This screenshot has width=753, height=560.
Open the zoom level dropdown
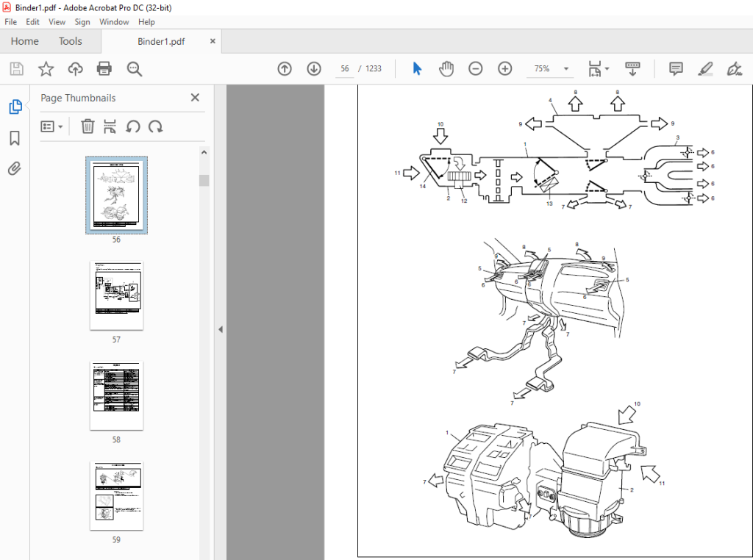pyautogui.click(x=566, y=68)
